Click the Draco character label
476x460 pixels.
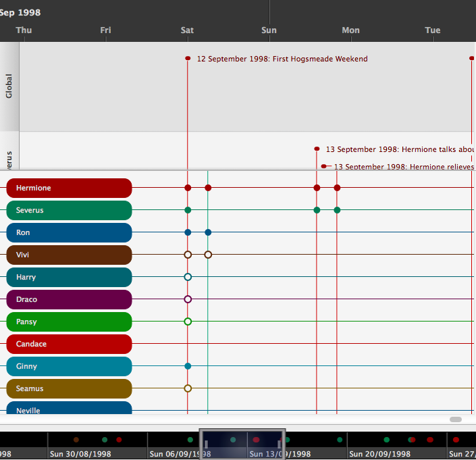[x=68, y=299]
